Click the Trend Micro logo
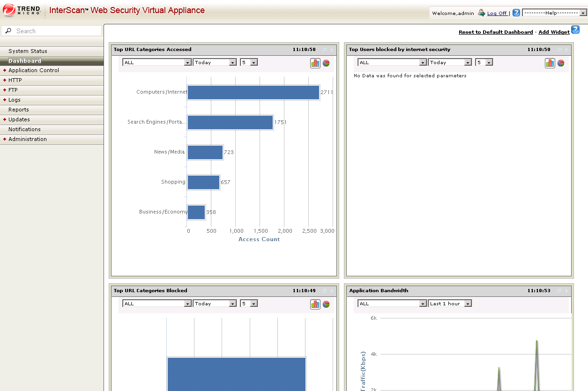588x391 pixels. pos(22,10)
